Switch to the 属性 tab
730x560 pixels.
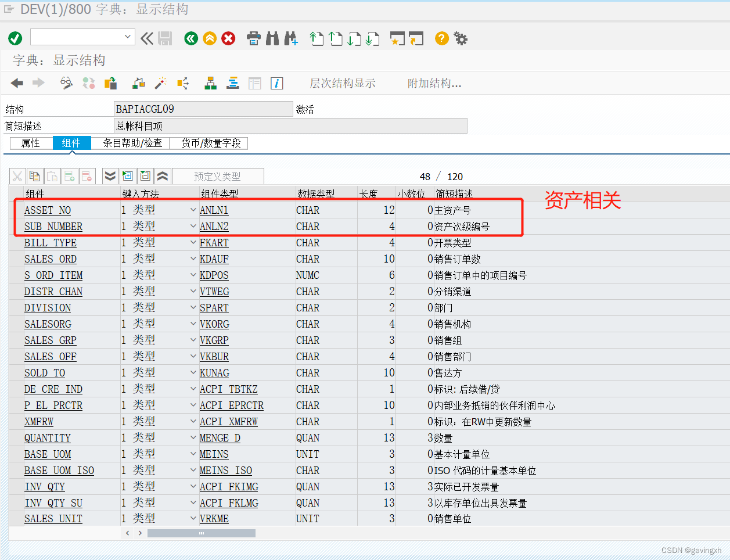click(x=31, y=143)
